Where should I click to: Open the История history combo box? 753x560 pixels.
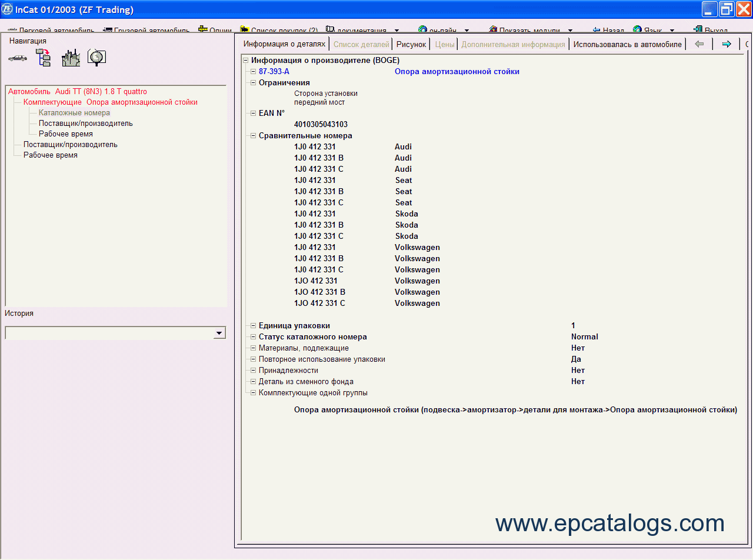click(115, 333)
